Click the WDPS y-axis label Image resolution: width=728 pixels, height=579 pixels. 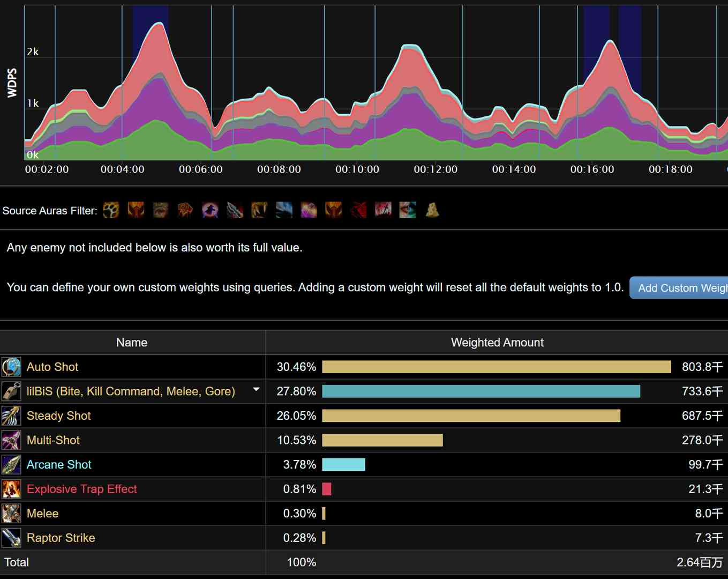coord(12,83)
